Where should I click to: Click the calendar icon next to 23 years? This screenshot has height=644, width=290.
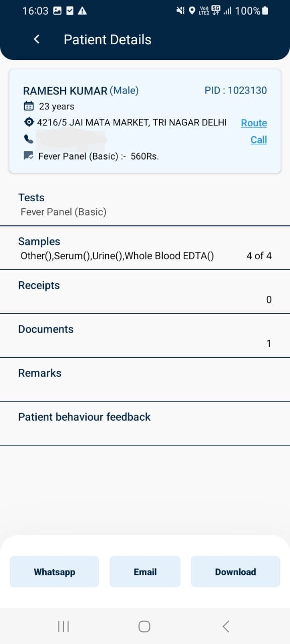point(29,106)
